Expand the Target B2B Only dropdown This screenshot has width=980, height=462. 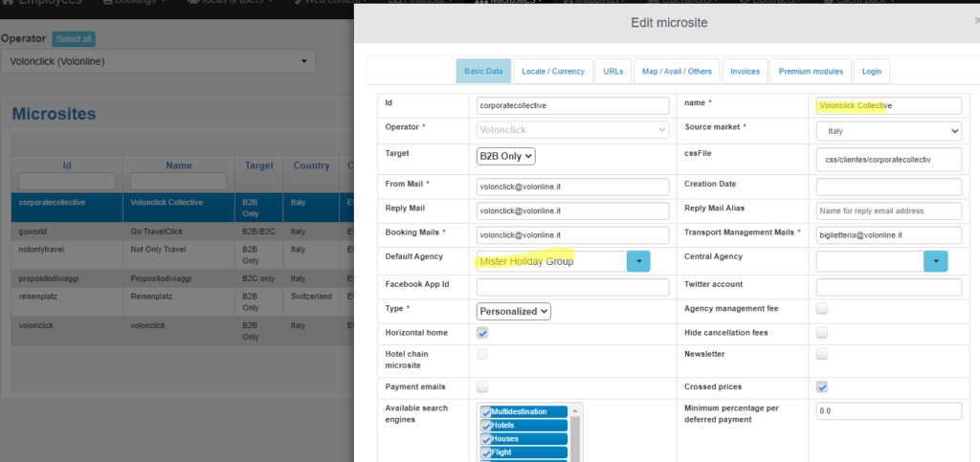coord(506,156)
